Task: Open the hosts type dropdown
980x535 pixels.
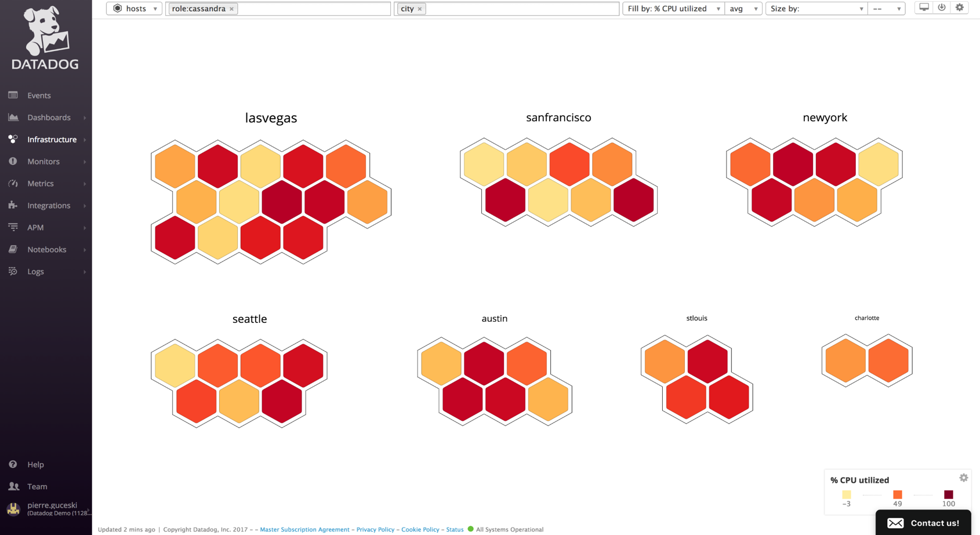Action: point(134,9)
